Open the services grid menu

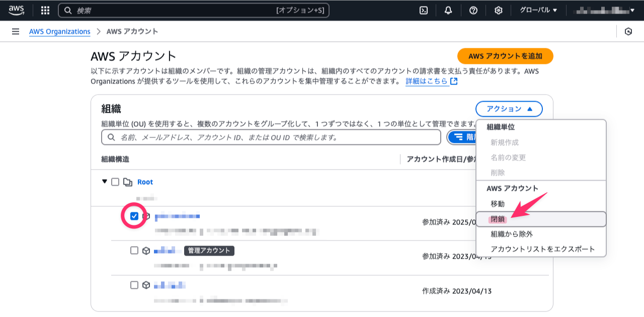45,10
